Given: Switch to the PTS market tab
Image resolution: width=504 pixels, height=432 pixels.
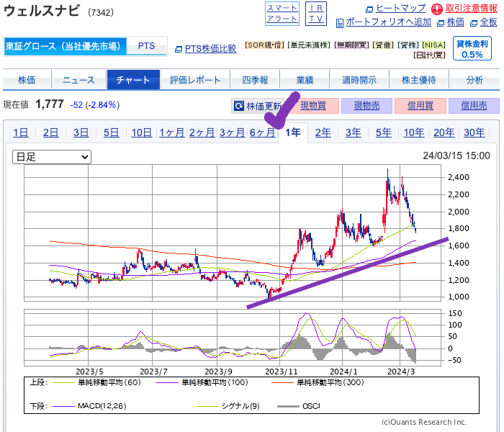Looking at the screenshot, I should (x=147, y=46).
